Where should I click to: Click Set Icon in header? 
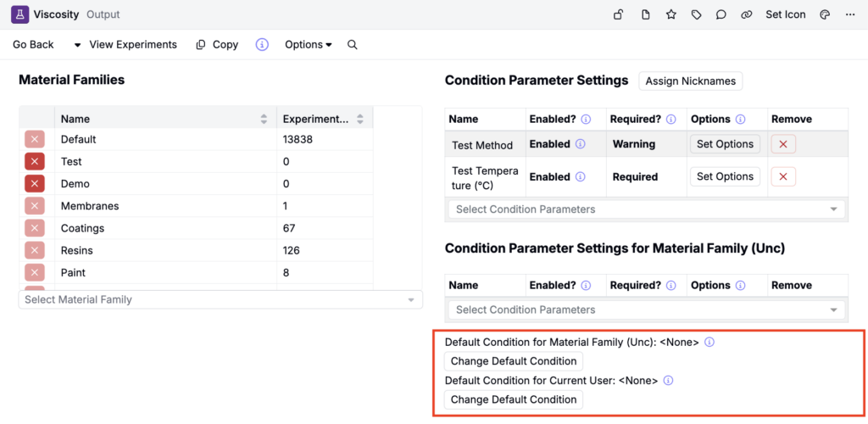[x=786, y=15]
